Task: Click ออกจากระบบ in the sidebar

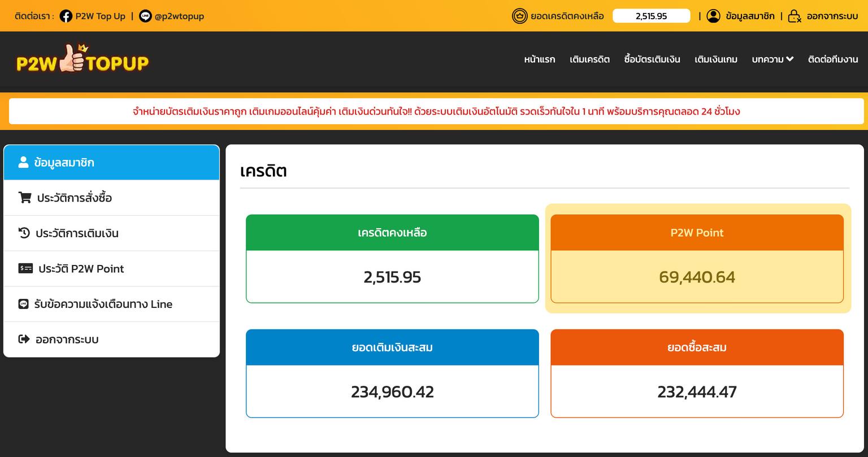Action: tap(111, 340)
